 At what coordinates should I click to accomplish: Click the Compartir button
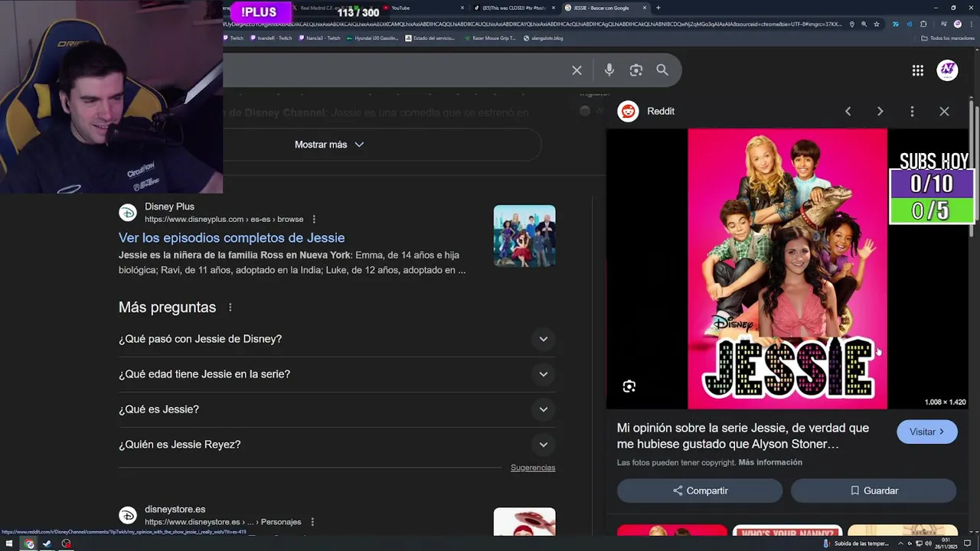[700, 491]
